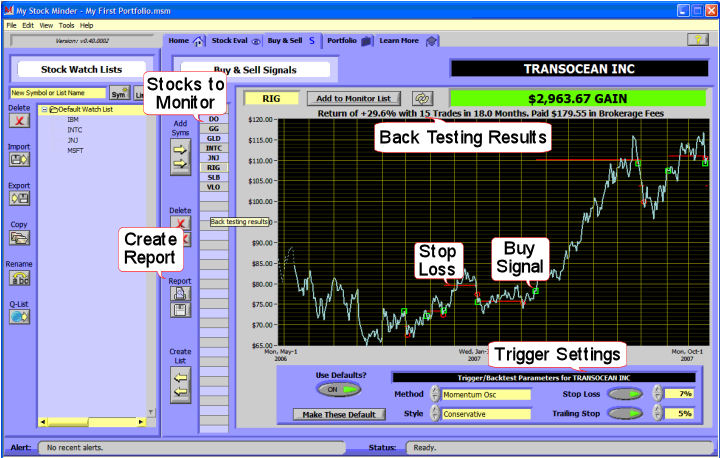Image resolution: width=720 pixels, height=458 pixels.
Task: Click the watch list scrollbar left arrow
Action: 43,422
